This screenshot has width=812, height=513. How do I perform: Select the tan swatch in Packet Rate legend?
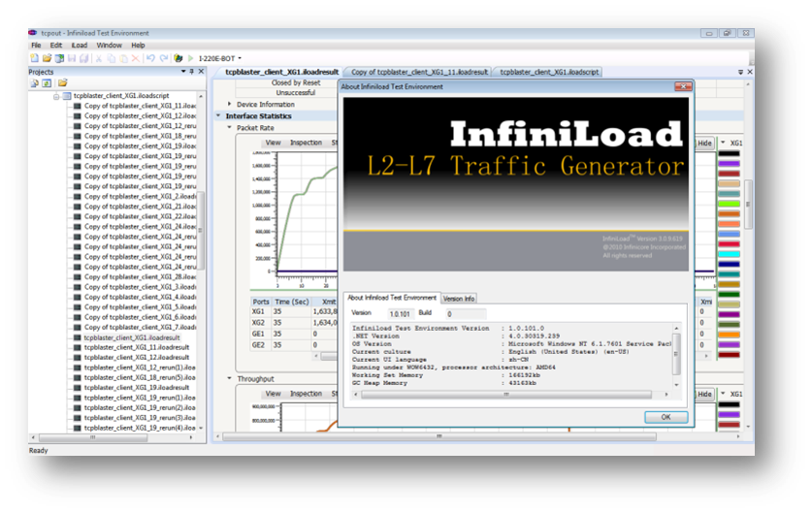point(729,184)
